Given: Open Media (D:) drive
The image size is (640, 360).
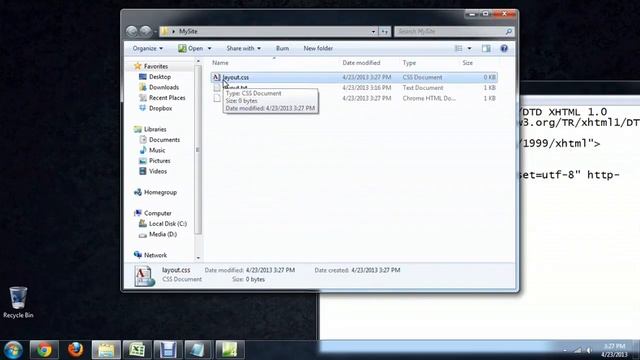Looking at the screenshot, I should 162,235.
